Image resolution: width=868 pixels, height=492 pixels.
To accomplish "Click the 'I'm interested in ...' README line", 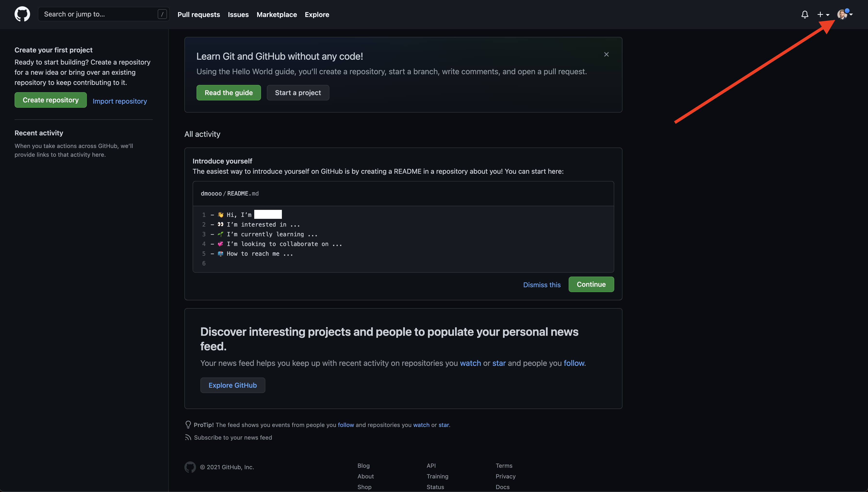I will pyautogui.click(x=263, y=224).
